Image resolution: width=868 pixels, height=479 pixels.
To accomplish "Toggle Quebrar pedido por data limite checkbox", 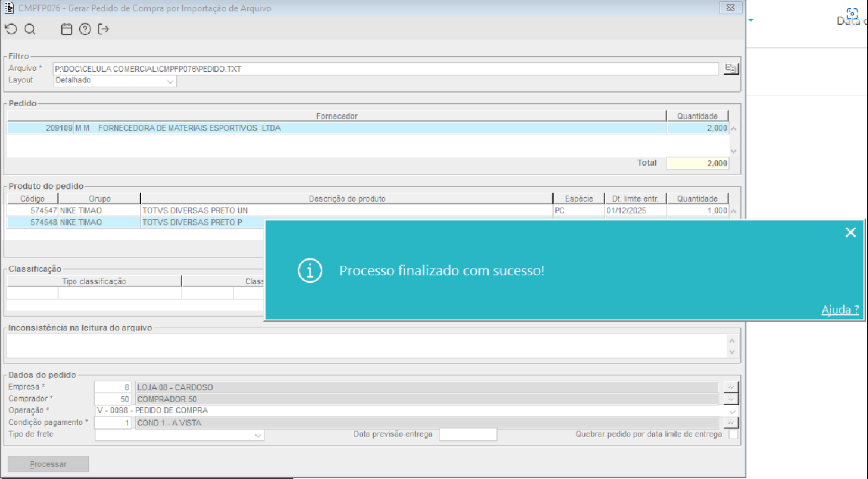I will (x=733, y=434).
